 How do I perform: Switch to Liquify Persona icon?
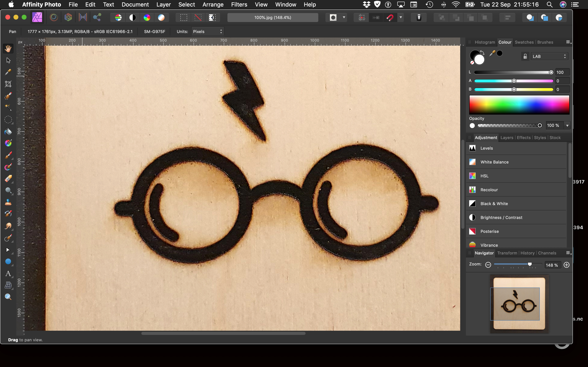tap(54, 17)
